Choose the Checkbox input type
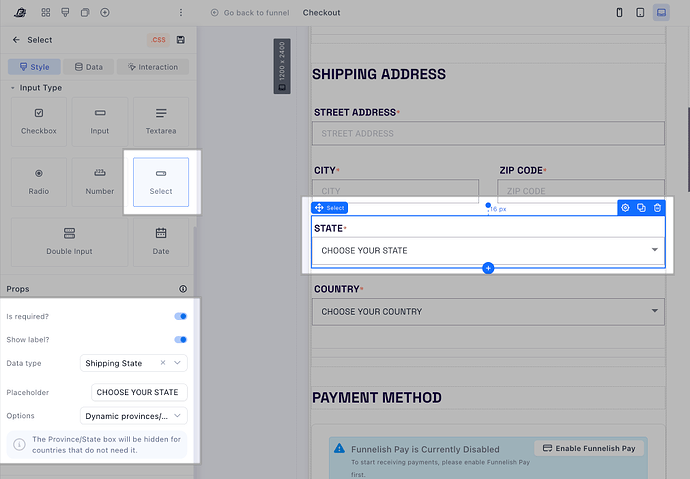This screenshot has height=479, width=690. point(39,122)
